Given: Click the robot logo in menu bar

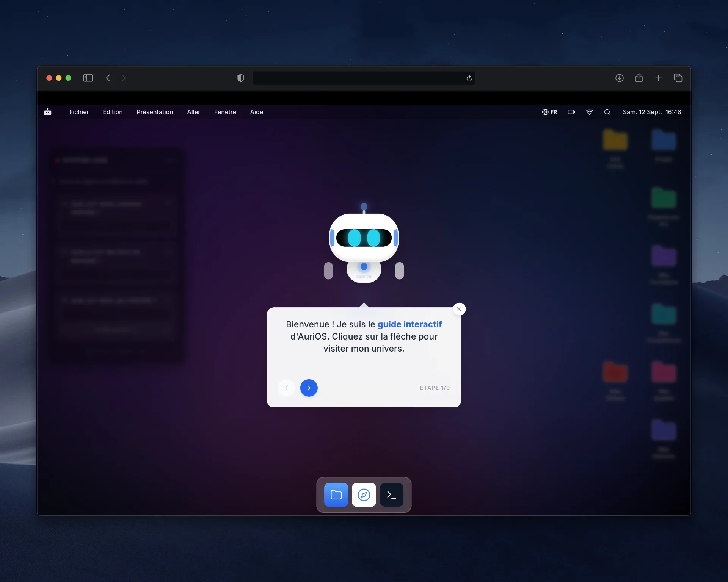Looking at the screenshot, I should (48, 112).
